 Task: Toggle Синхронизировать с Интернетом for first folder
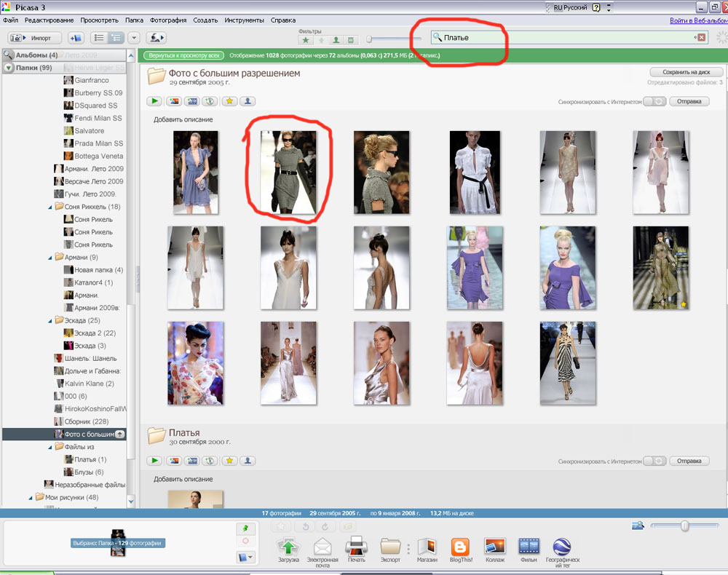655,102
